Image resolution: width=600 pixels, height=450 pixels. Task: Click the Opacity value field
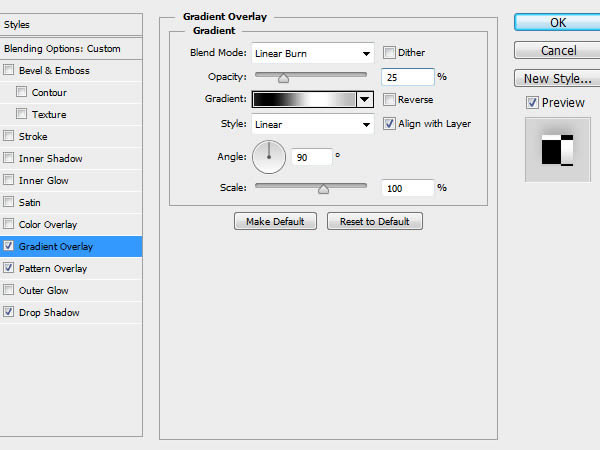pyautogui.click(x=408, y=77)
